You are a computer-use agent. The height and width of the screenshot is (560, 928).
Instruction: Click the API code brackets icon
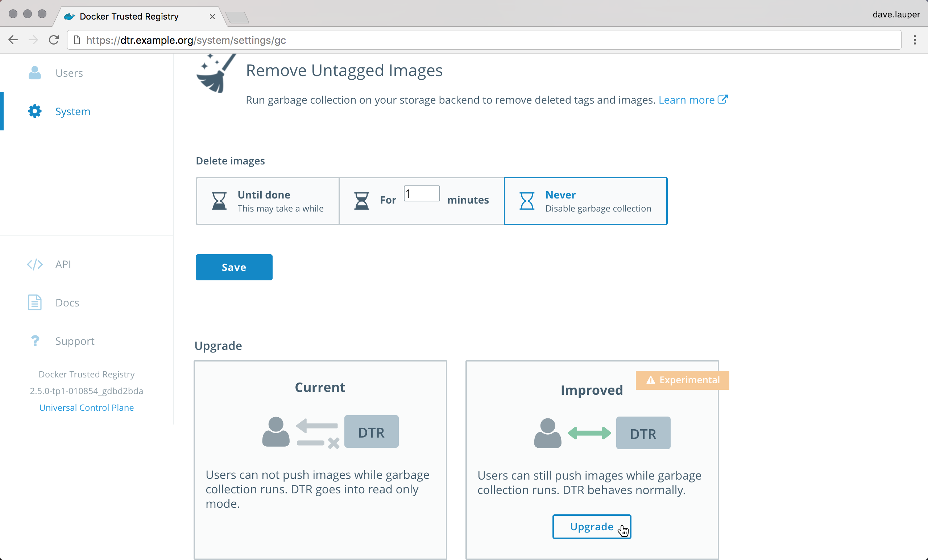pos(35,264)
